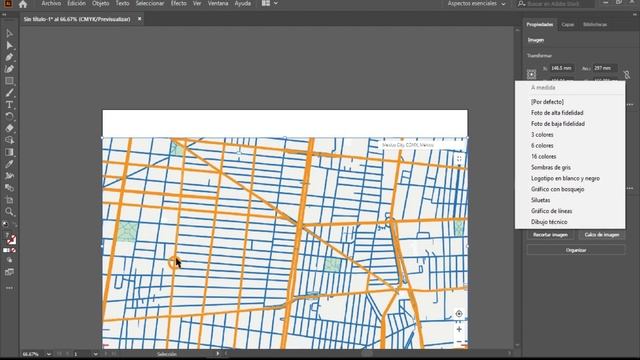Screen dimensions: 640x360
Task: Click the Organizar button
Action: [x=576, y=250]
